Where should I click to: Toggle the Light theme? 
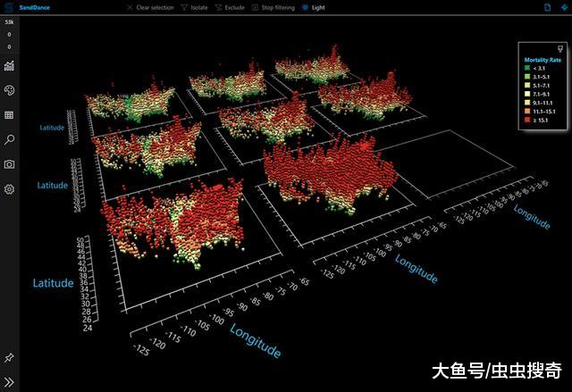point(315,7)
